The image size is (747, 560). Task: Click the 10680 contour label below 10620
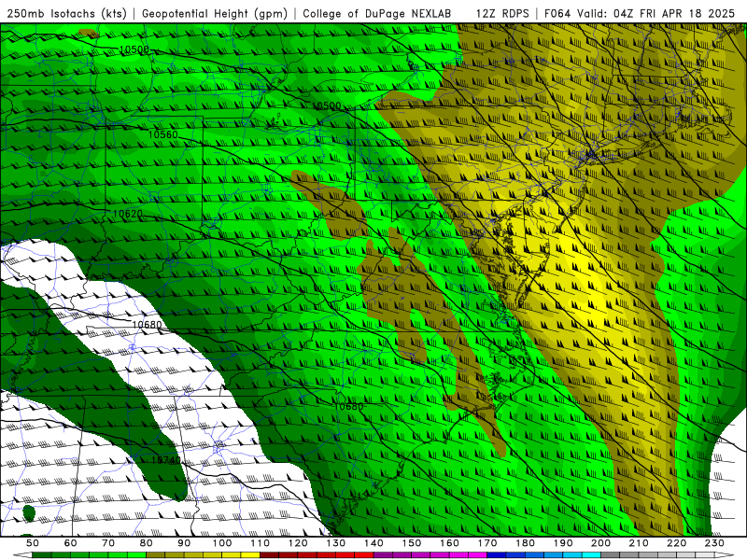coord(147,325)
